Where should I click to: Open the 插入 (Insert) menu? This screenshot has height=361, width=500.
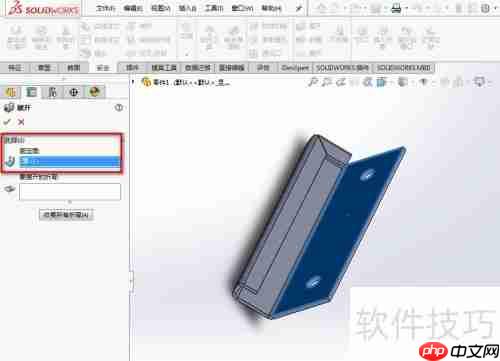(x=187, y=8)
